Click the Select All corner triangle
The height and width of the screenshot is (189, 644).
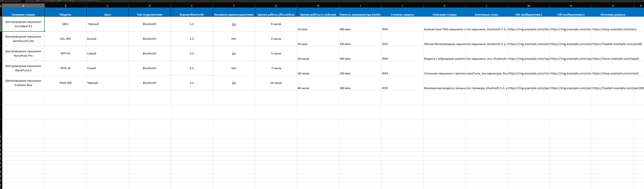(1, 6)
